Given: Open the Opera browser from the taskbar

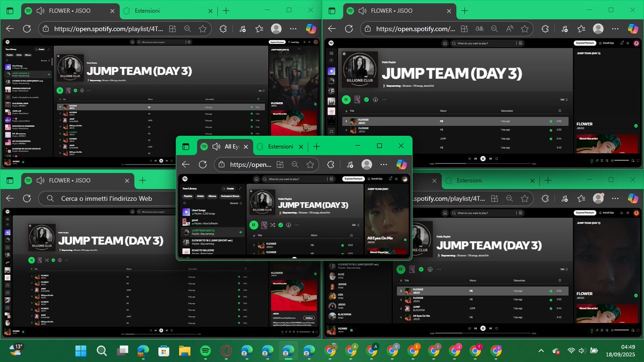Looking at the screenshot, I should coord(226,351).
